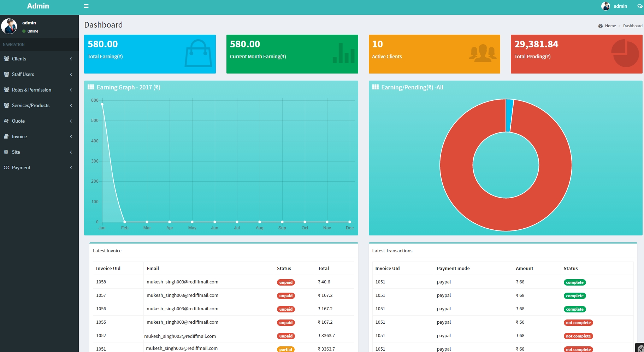644x352 pixels.
Task: Click the Invoice icon in the sidebar
Action: click(x=6, y=136)
